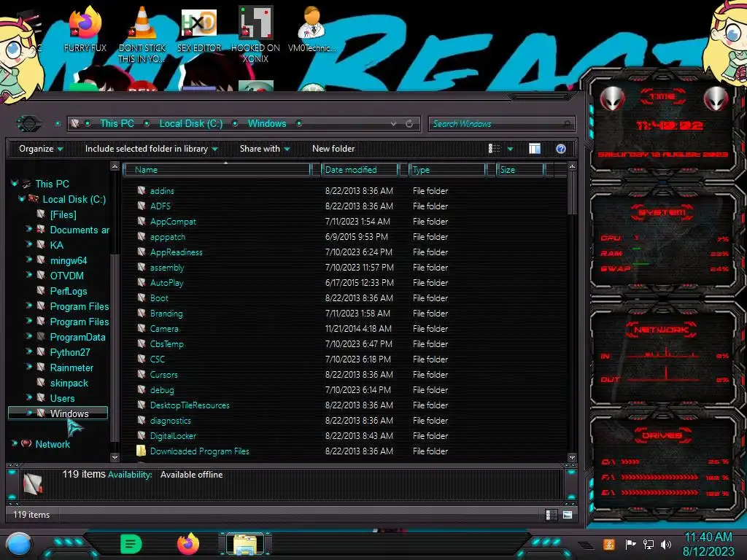
Task: Open the Organize menu
Action: point(41,149)
